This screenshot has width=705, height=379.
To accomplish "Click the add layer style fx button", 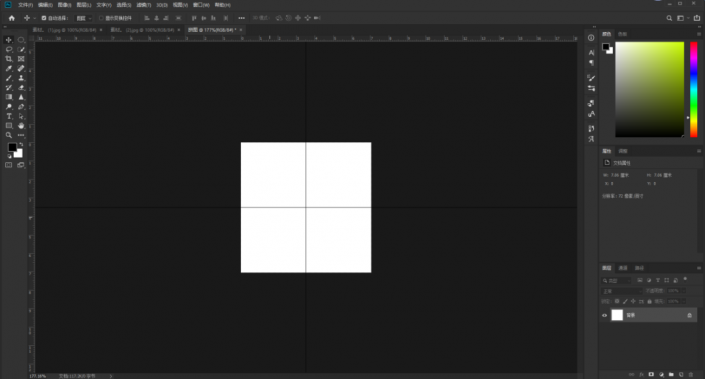I will tap(641, 375).
